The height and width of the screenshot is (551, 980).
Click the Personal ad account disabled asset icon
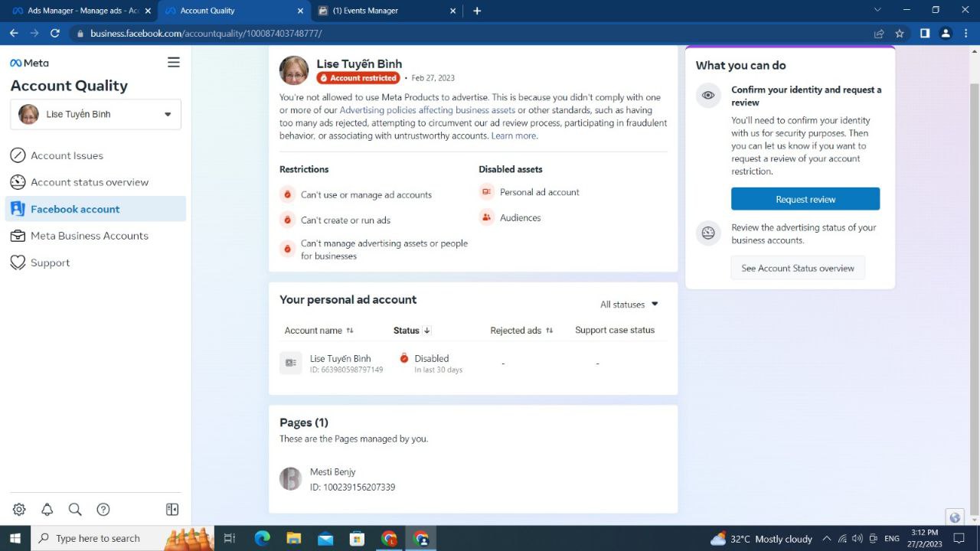(487, 192)
